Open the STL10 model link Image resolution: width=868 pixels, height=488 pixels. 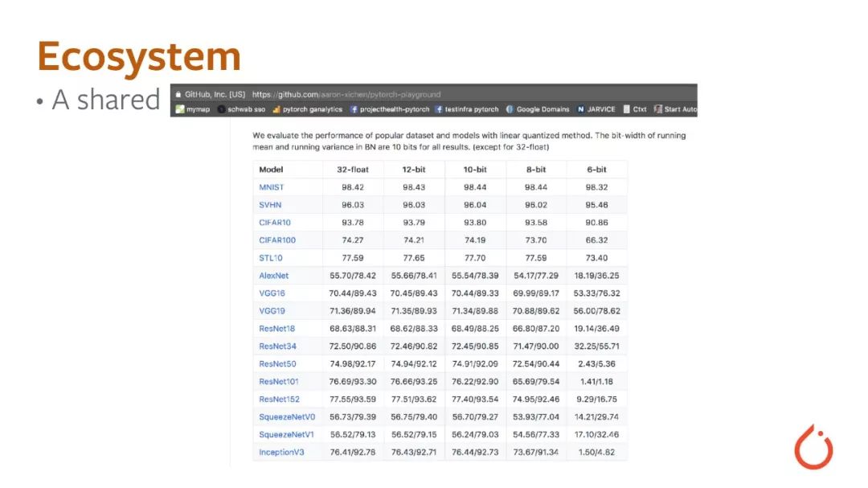[271, 258]
